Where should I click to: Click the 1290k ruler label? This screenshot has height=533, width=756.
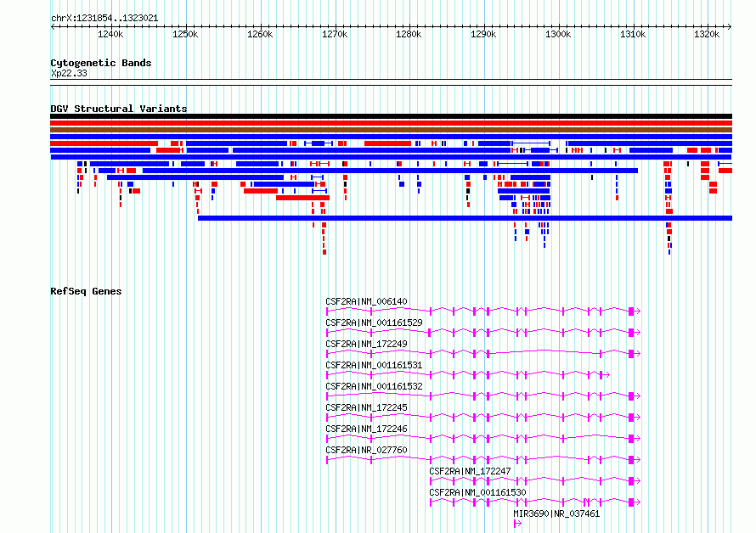(x=483, y=34)
